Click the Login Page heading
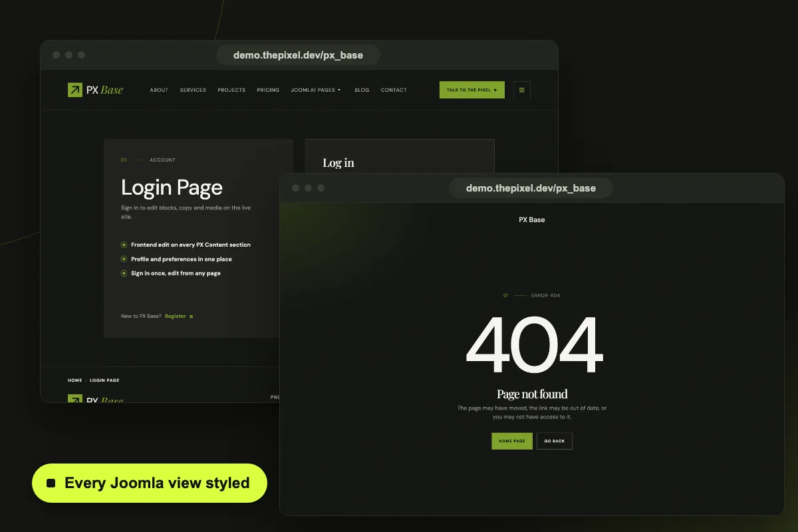Screen dimensions: 798x532 pos(172,188)
